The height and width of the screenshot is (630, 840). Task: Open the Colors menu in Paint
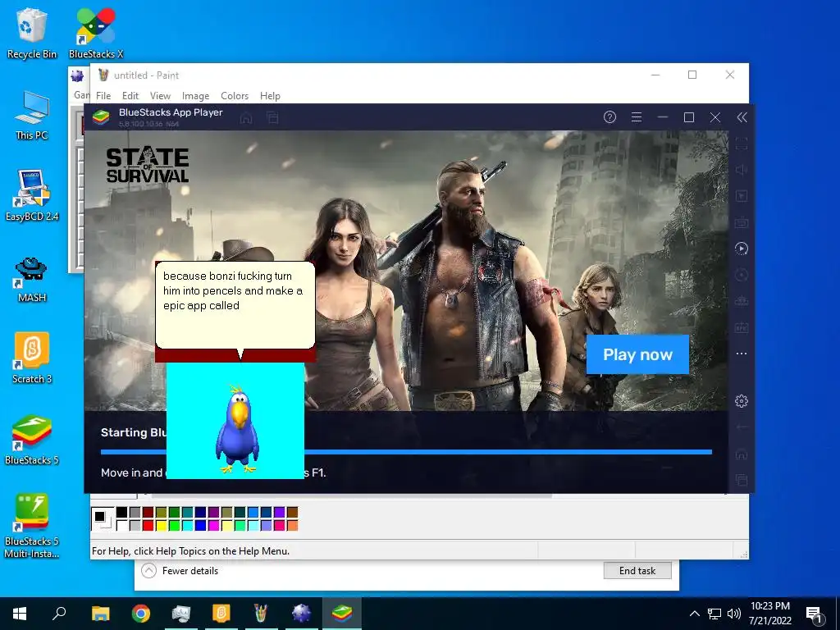click(x=235, y=96)
